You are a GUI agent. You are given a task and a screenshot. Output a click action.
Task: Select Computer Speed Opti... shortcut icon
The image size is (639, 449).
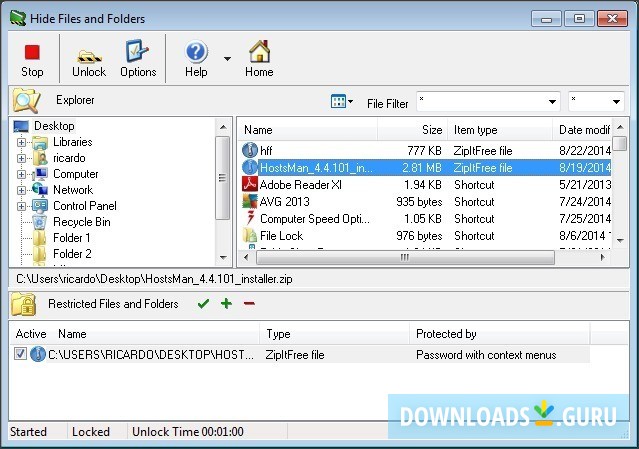249,219
